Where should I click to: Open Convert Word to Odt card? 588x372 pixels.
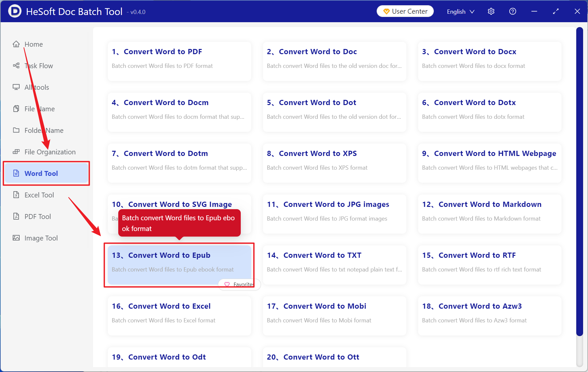pyautogui.click(x=179, y=357)
